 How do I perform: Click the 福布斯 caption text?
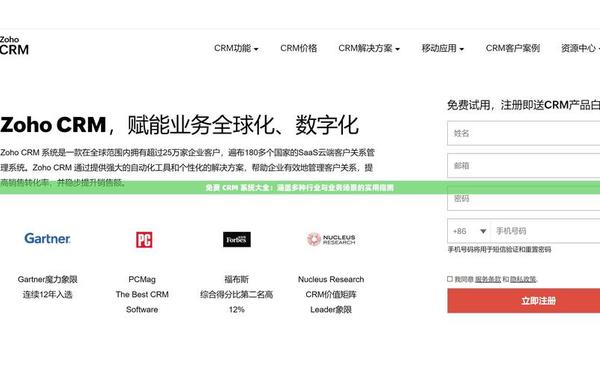point(236,279)
